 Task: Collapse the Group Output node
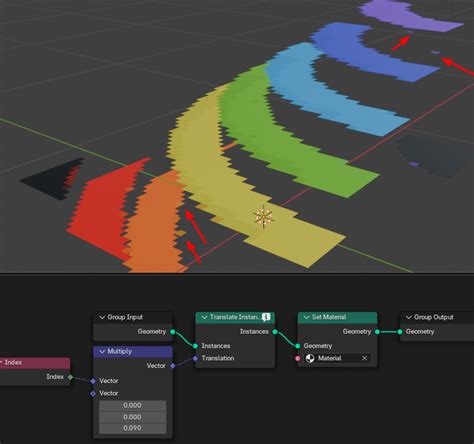click(x=409, y=317)
